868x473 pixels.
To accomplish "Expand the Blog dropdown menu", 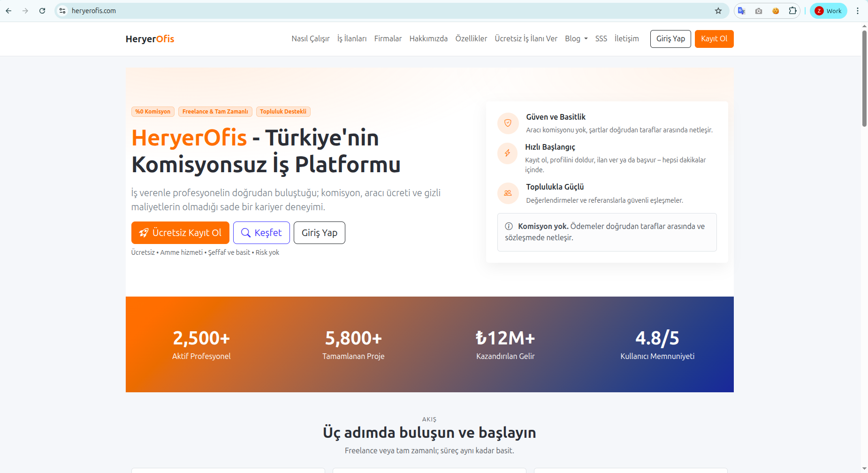I will 576,38.
